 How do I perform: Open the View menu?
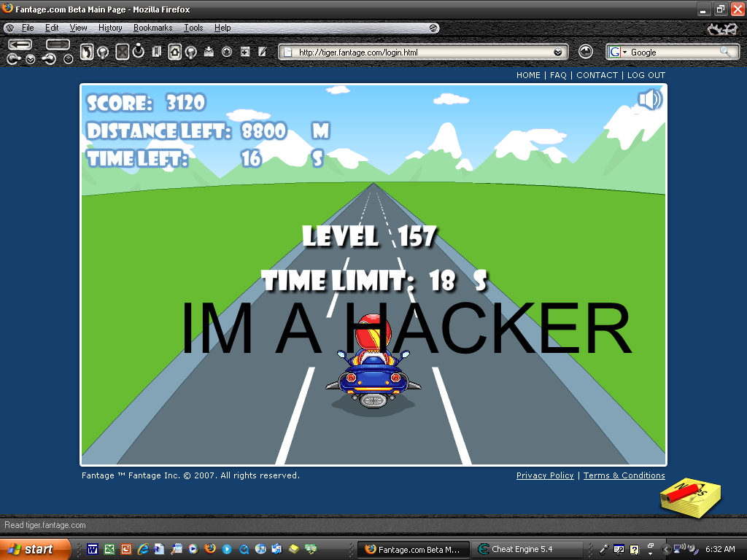click(78, 28)
